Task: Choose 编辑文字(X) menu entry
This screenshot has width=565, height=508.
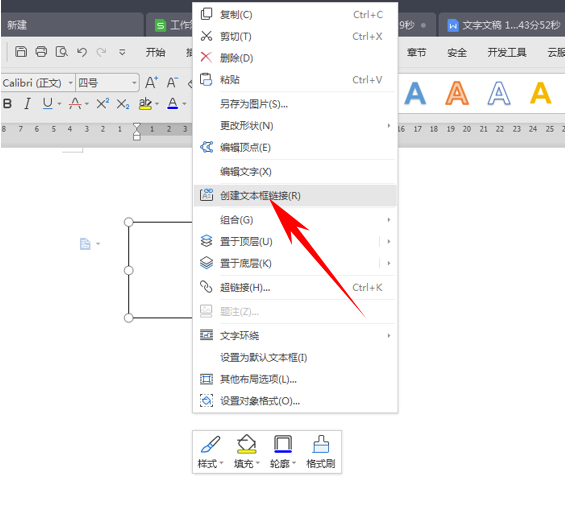Action: tap(295, 171)
